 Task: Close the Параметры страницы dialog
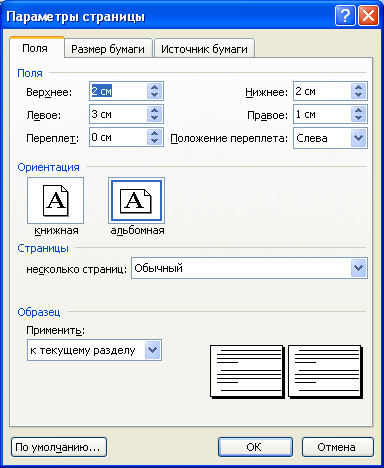[x=369, y=15]
